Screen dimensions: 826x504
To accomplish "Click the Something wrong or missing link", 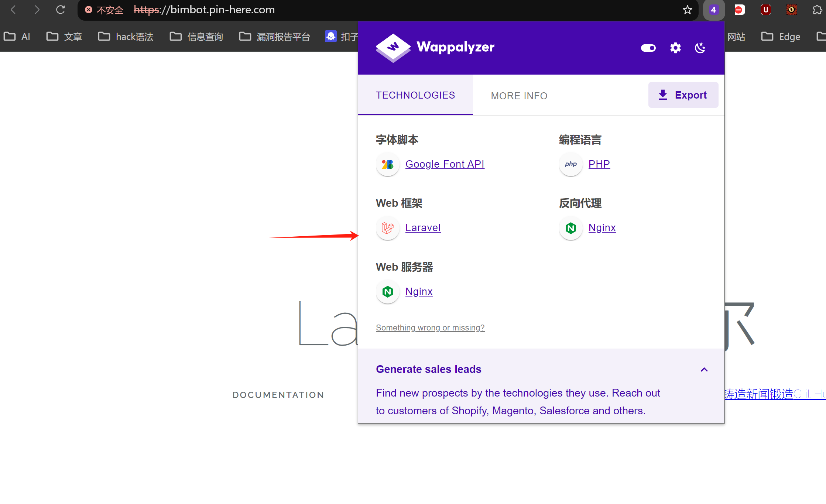I will pos(430,328).
